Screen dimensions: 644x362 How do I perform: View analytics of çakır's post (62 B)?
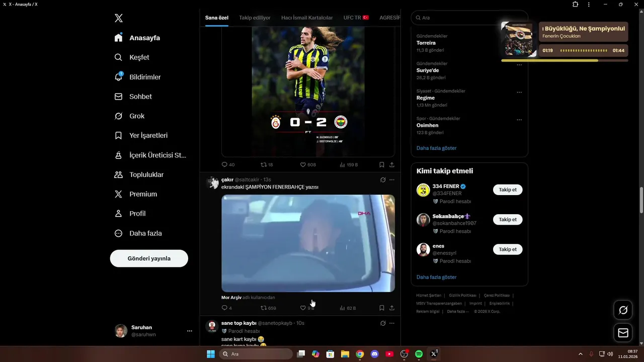(348, 308)
